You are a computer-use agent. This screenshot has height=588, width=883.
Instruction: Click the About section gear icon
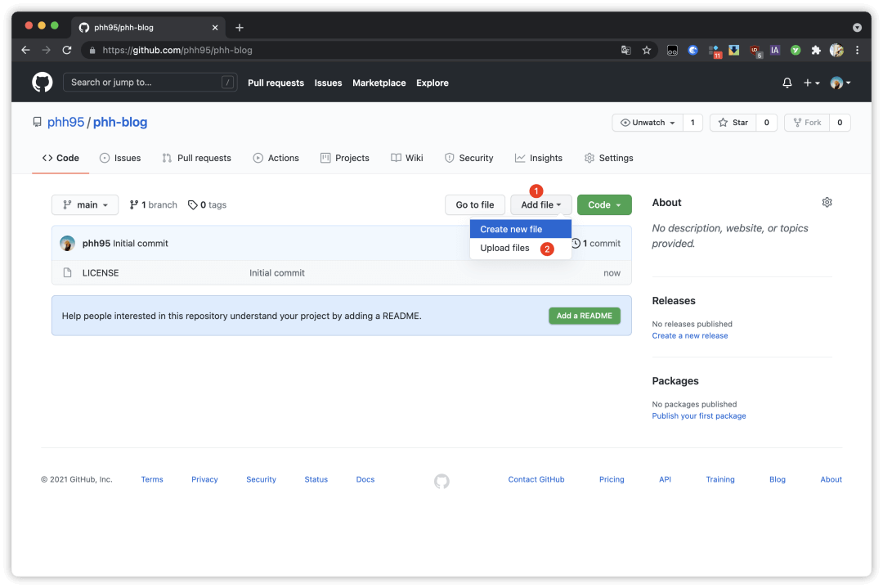point(827,202)
